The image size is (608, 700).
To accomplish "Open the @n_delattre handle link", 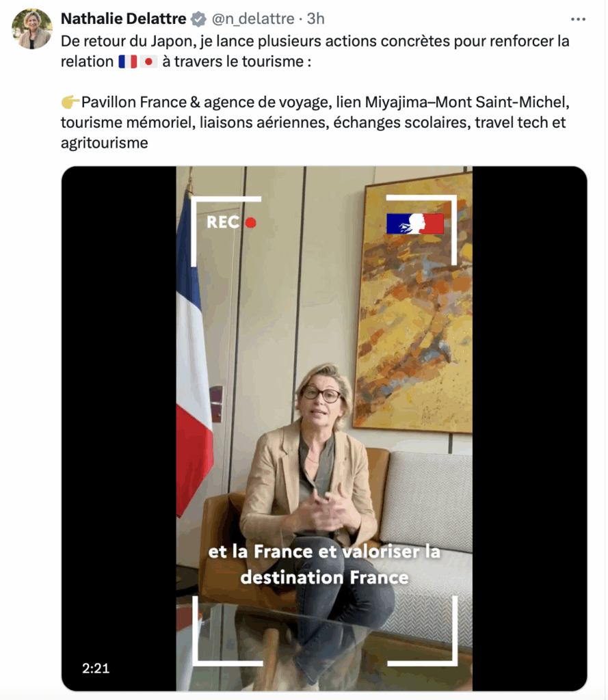I will (x=253, y=18).
